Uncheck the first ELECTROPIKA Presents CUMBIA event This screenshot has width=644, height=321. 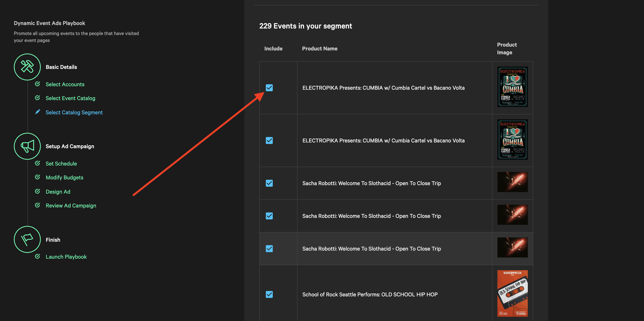[269, 88]
